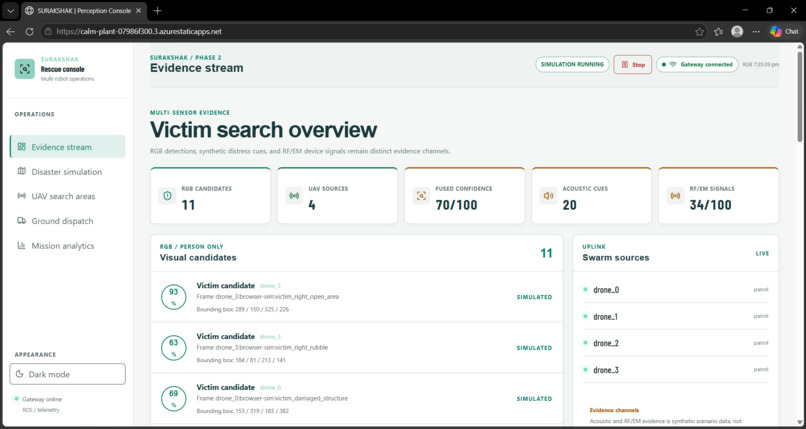806x429 pixels.
Task: Open Copilot Chat button
Action: tap(784, 32)
